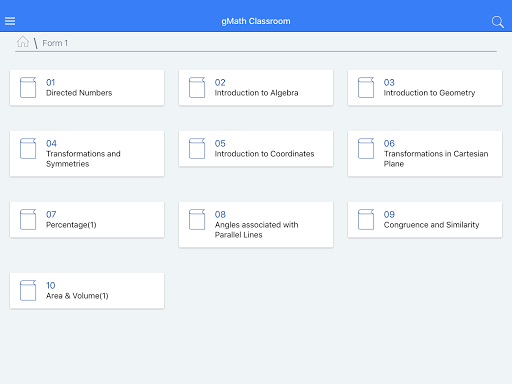
Task: Open search with the magnifier icon
Action: tap(498, 22)
